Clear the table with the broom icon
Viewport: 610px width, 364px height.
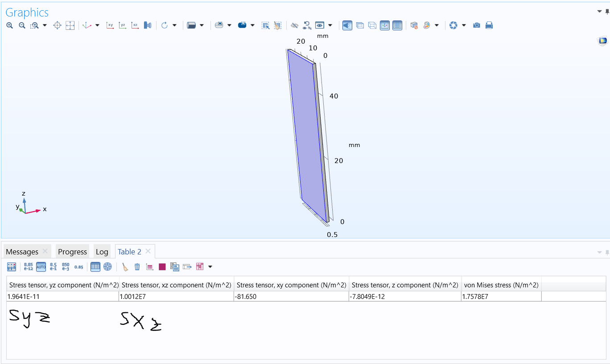click(x=125, y=267)
